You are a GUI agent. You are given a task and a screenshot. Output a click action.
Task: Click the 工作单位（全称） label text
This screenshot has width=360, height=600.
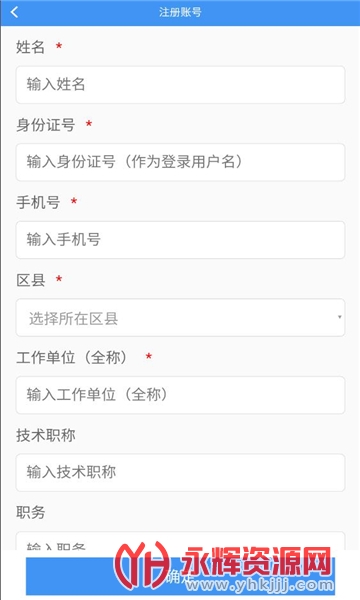coord(73,357)
